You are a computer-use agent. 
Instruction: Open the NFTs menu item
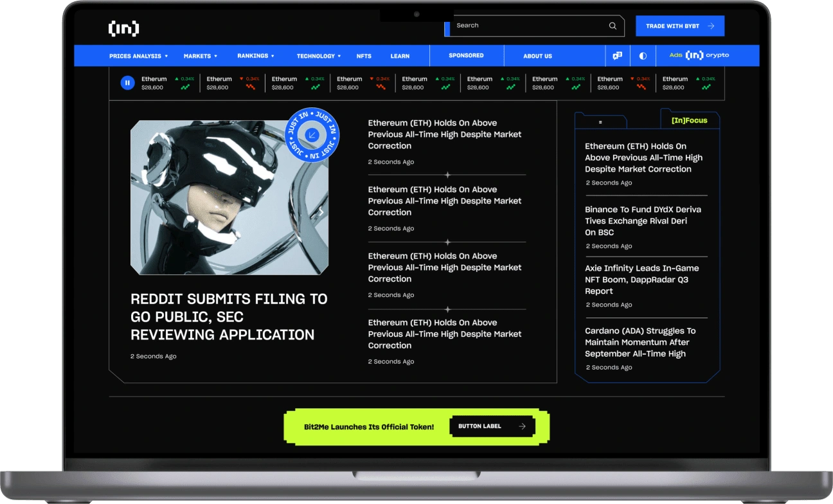point(364,56)
